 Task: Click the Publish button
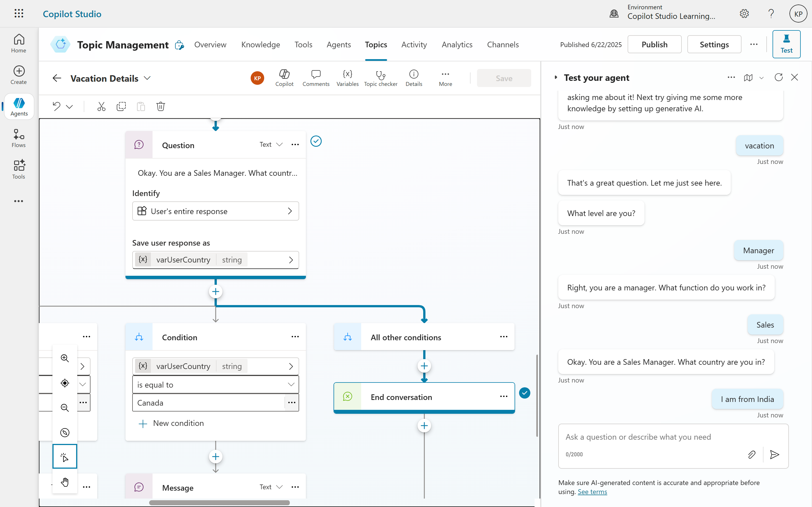654,45
